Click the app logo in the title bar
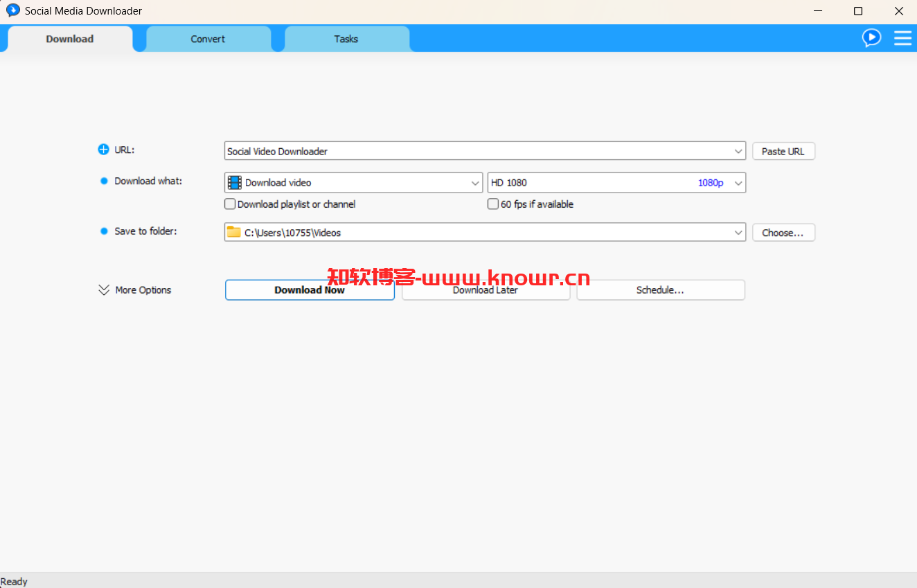This screenshot has height=588, width=917. (x=13, y=10)
